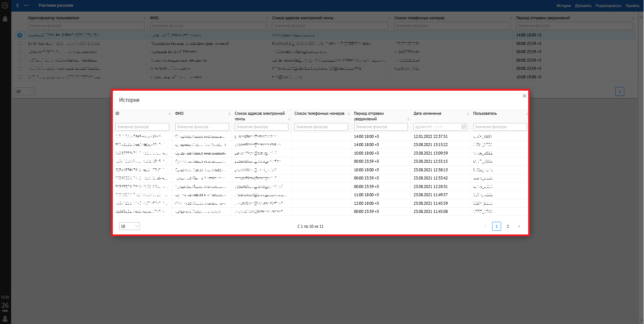The image size is (644, 324).
Task: Click the Пользователь filter field in dialog
Action: [x=500, y=127]
